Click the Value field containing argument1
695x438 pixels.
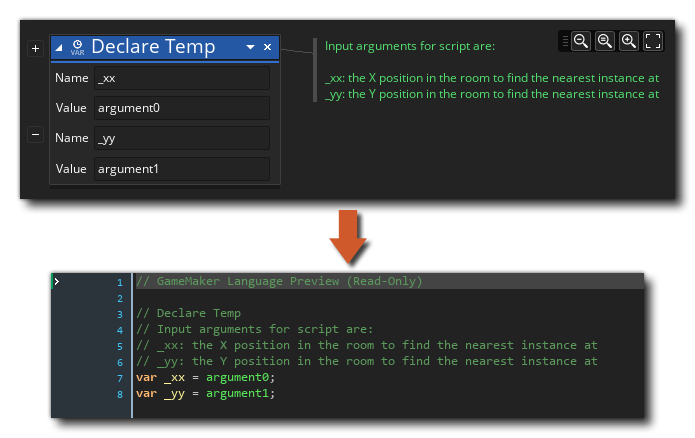point(181,169)
